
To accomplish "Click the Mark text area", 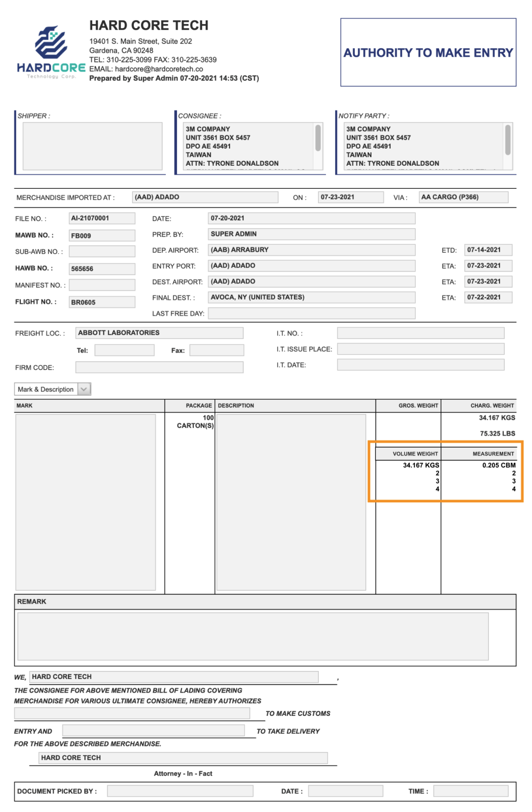I will pos(86,502).
